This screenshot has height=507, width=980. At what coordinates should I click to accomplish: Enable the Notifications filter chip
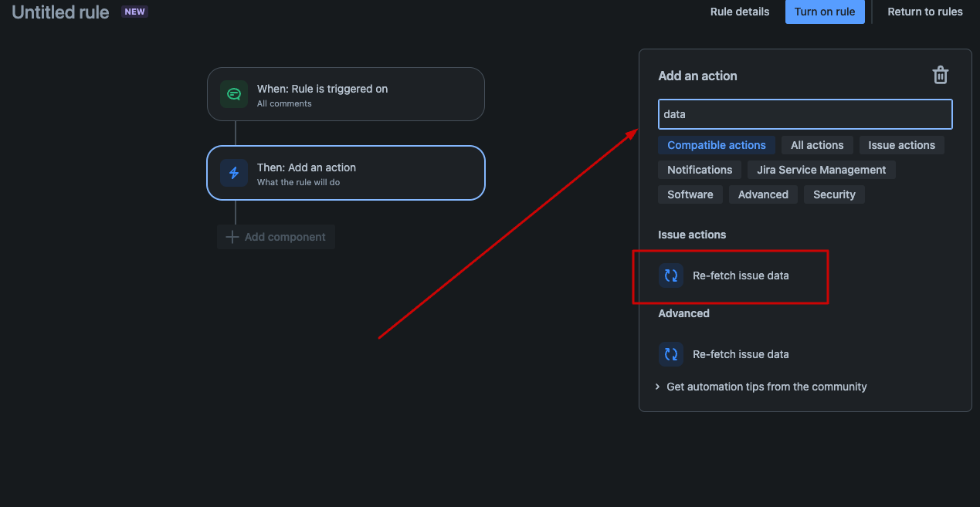click(x=699, y=170)
